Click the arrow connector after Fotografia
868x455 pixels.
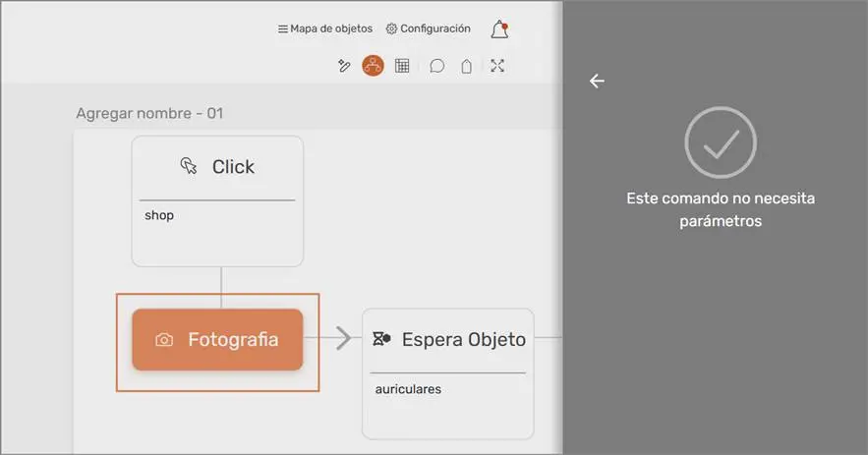pyautogui.click(x=341, y=339)
